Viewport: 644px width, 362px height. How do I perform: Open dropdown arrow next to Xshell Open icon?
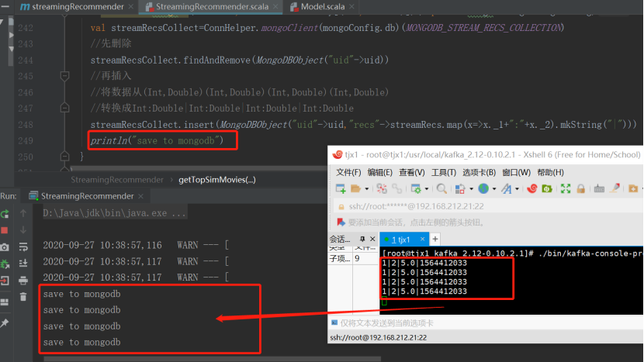367,189
